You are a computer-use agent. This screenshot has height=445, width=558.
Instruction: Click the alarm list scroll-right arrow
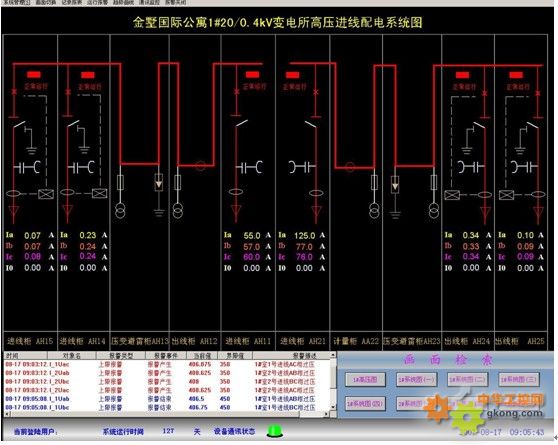pos(326,414)
